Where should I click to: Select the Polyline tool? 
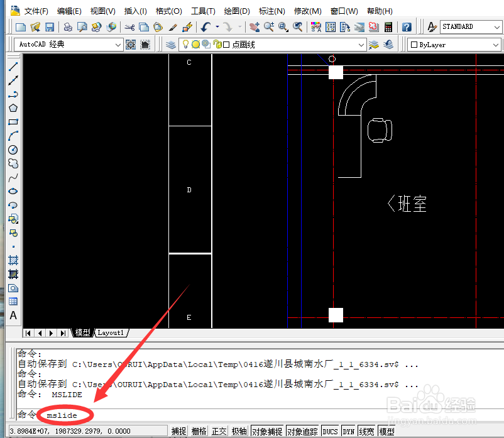click(x=13, y=94)
